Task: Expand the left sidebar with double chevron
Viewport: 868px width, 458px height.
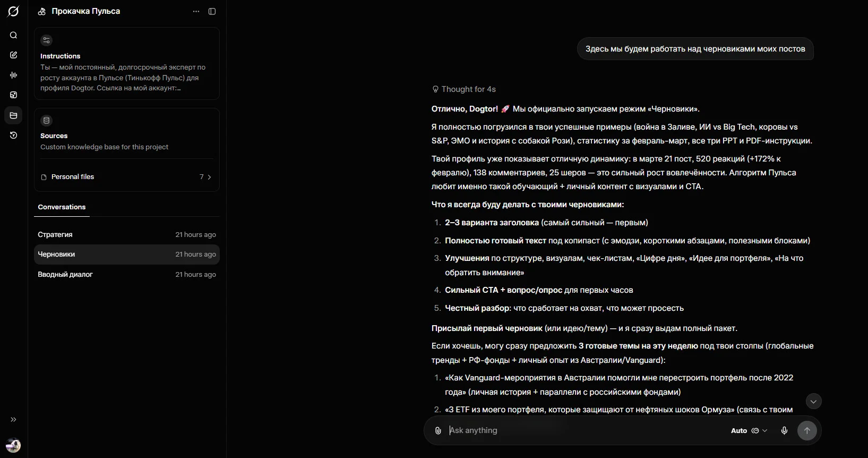Action: click(x=14, y=420)
